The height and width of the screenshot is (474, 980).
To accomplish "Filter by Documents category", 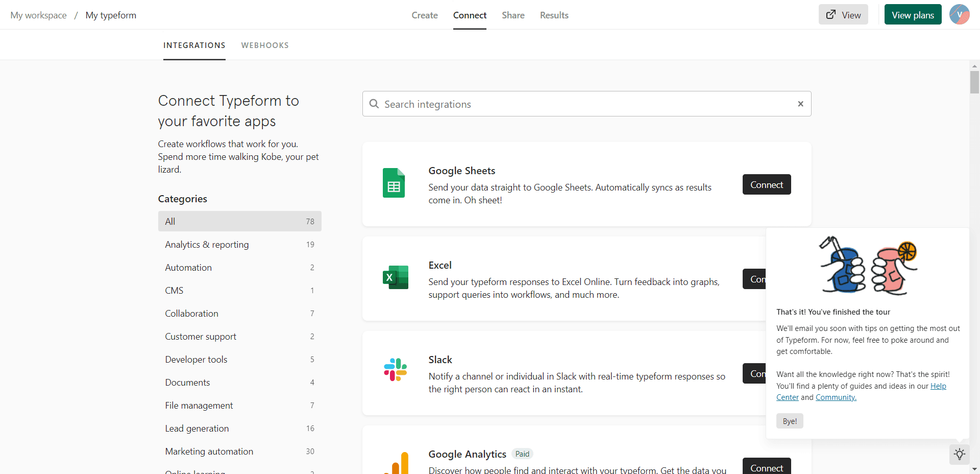I will coord(240,382).
